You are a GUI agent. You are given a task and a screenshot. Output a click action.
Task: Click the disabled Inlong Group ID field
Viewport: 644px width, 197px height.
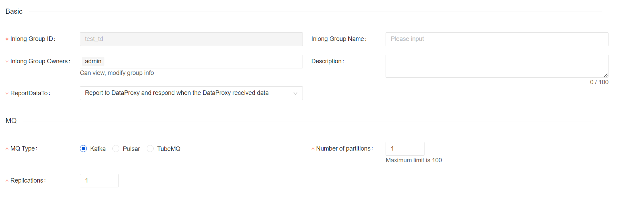coord(191,39)
